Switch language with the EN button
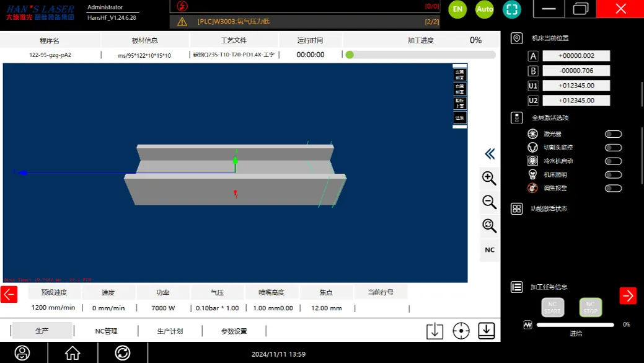This screenshot has height=363, width=644. [457, 9]
